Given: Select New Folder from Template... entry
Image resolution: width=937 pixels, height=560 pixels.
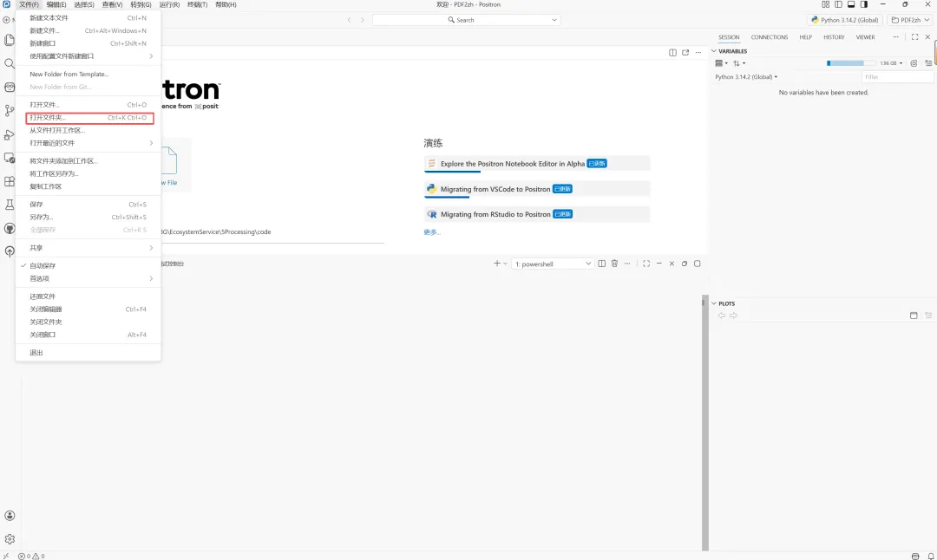Looking at the screenshot, I should (88, 74).
